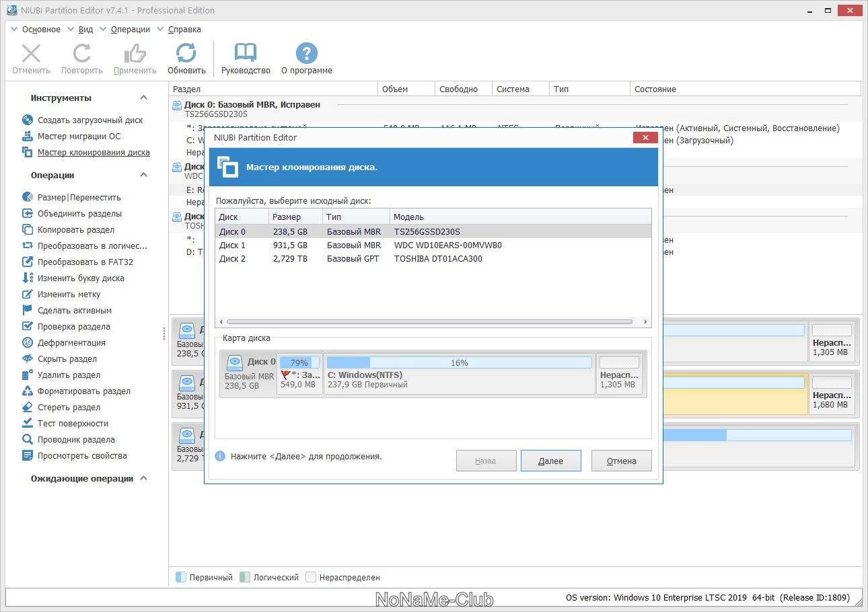868x612 pixels.
Task: Select Скрыть раздел operation
Action: pyautogui.click(x=67, y=359)
